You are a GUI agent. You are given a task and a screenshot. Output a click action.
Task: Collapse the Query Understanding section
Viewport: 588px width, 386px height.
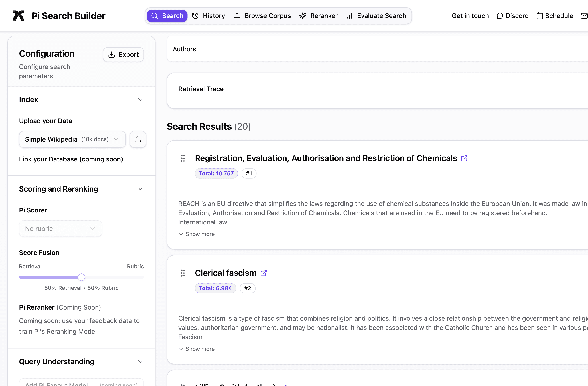click(140, 361)
